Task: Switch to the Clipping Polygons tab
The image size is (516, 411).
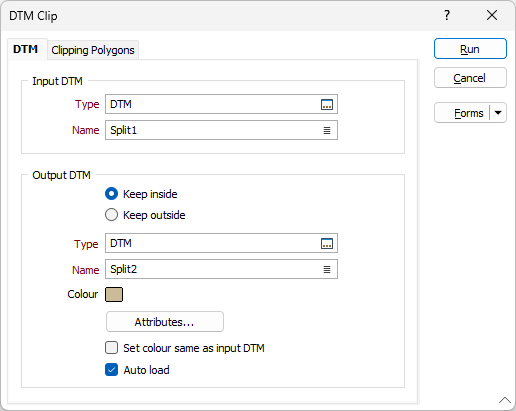Action: pyautogui.click(x=93, y=50)
